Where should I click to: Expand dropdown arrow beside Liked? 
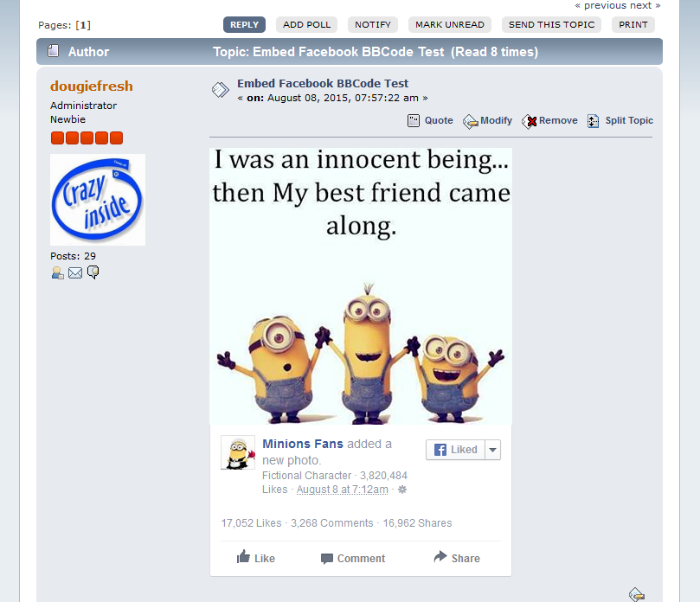[x=493, y=450]
